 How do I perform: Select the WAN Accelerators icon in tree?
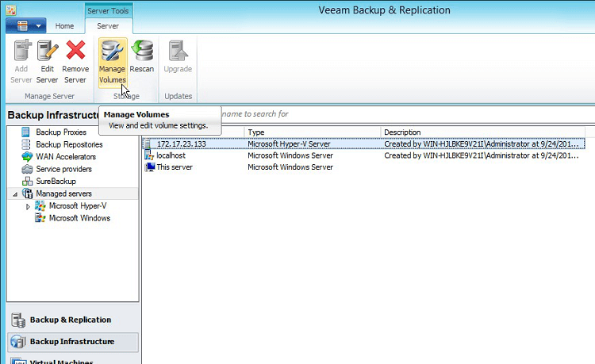coord(27,156)
